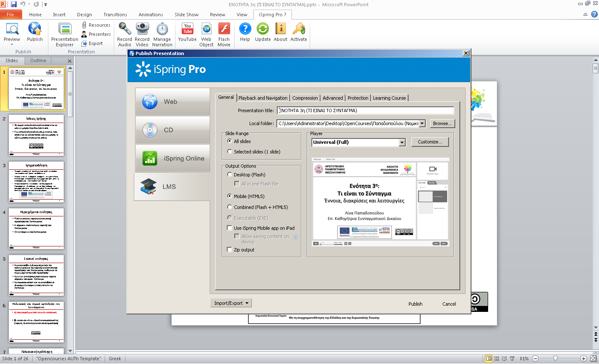Select Web publishing destination
This screenshot has width=599, height=364.
pos(173,102)
